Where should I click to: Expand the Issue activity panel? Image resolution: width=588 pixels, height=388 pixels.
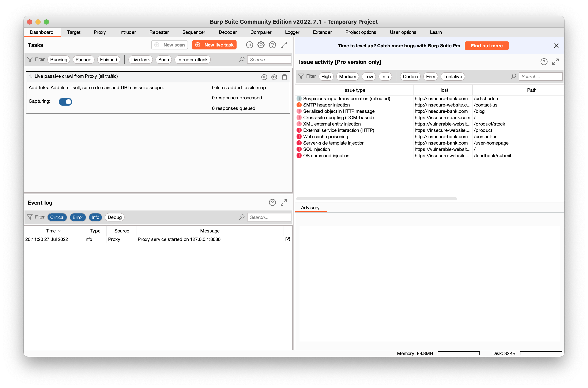click(x=555, y=62)
